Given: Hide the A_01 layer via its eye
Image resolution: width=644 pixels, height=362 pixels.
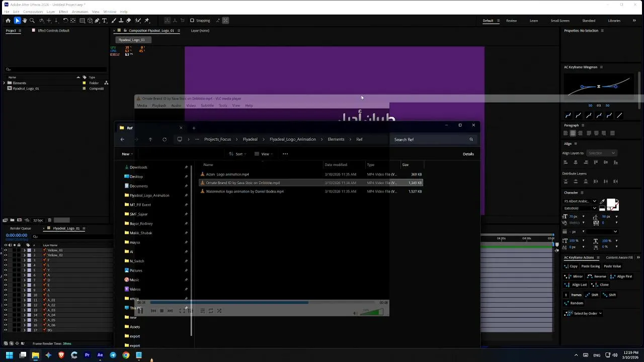Looking at the screenshot, I should click(x=6, y=300).
